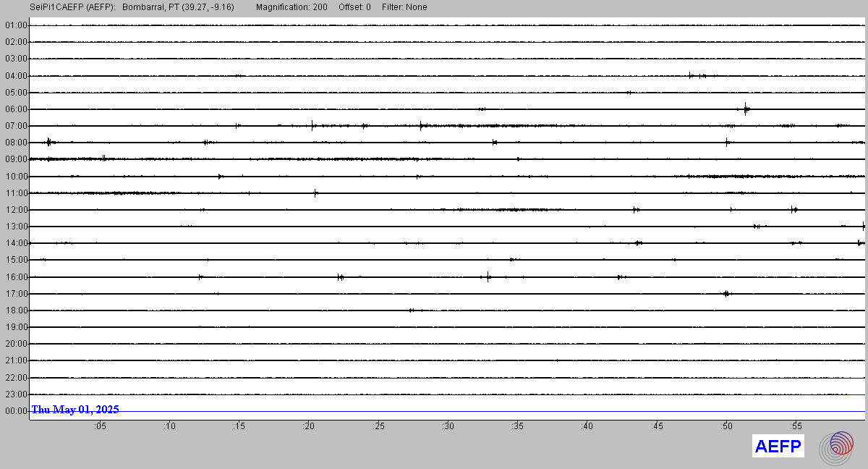Click the seismic spike on the 17:00 trace

click(x=726, y=294)
